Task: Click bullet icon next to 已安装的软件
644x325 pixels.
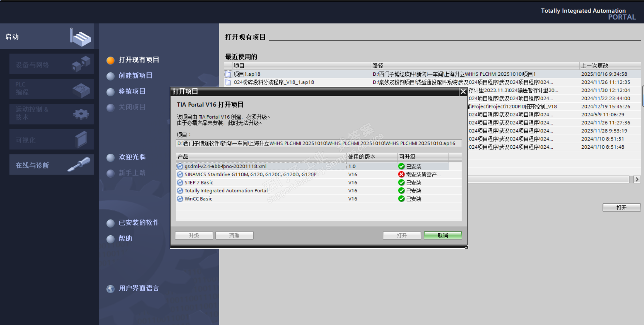Action: pos(110,223)
